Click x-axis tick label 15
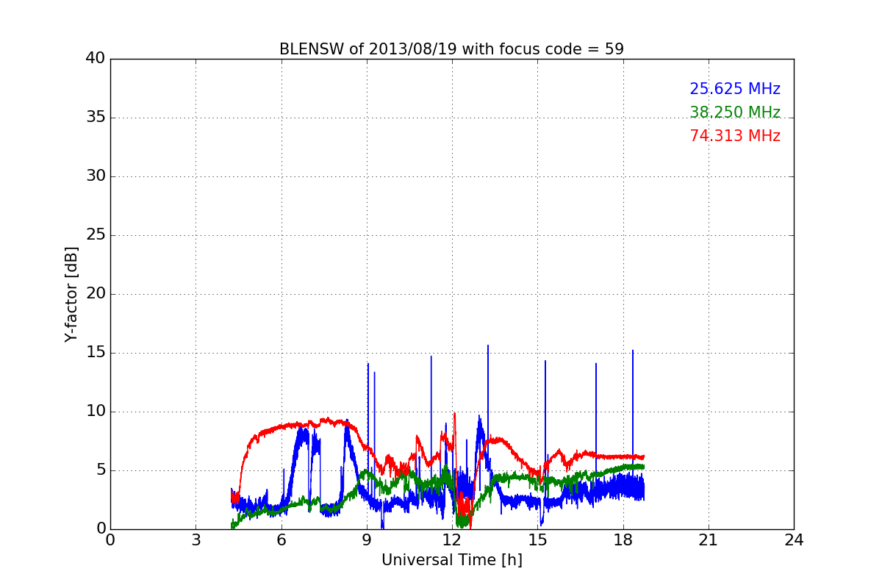The height and width of the screenshot is (588, 882). pos(537,540)
